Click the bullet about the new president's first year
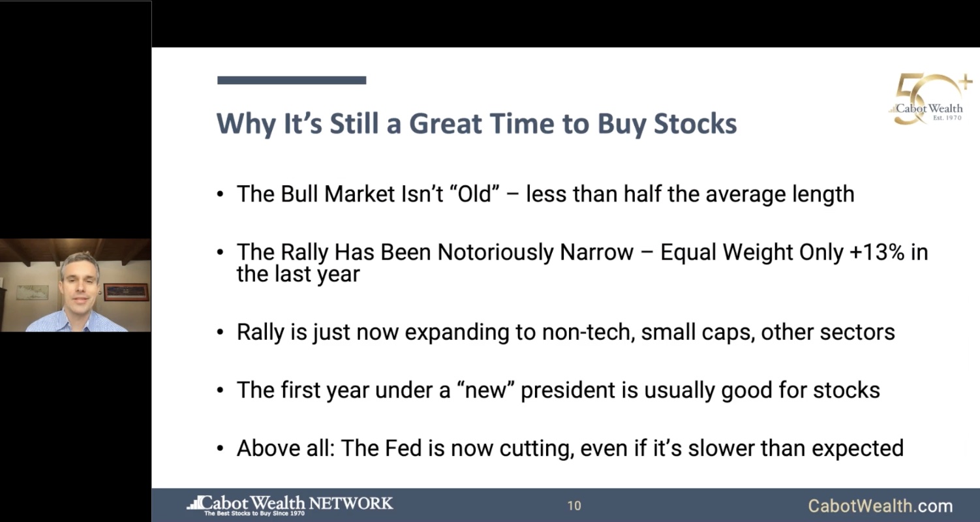This screenshot has height=522, width=980. click(x=558, y=390)
